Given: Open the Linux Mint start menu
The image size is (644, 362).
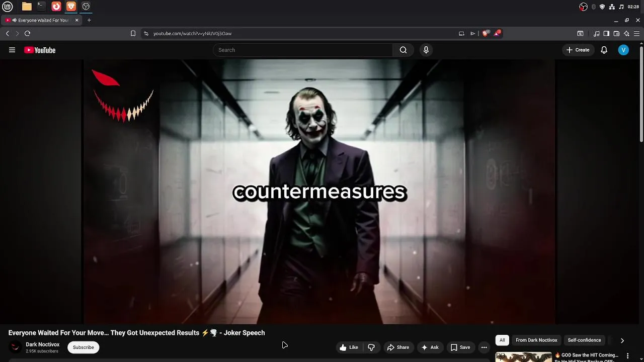Looking at the screenshot, I should click(8, 7).
